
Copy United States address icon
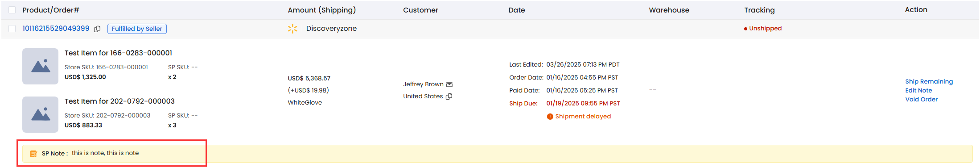449,97
